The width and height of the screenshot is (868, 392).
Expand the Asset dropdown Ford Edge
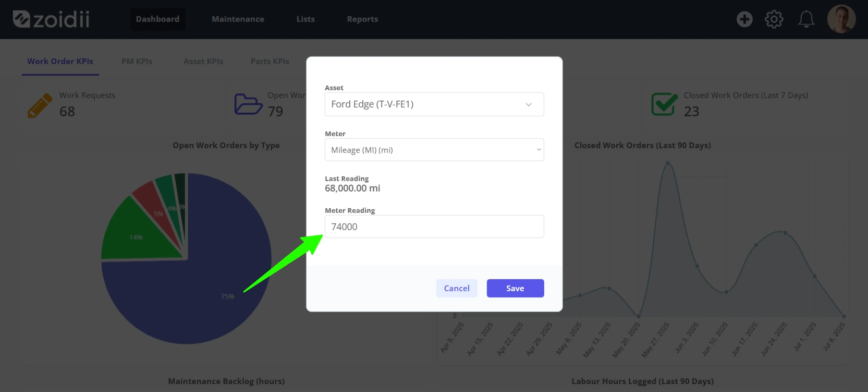pyautogui.click(x=434, y=104)
